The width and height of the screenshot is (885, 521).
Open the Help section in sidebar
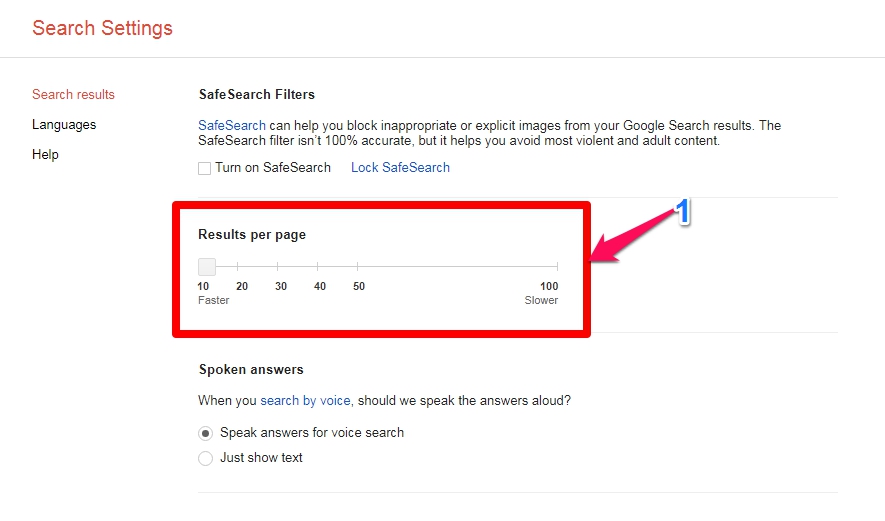(x=45, y=155)
